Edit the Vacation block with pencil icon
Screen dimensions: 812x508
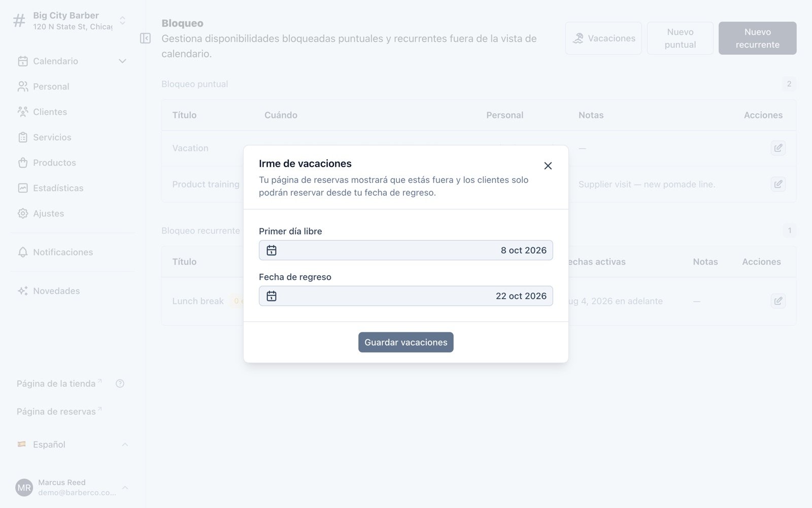click(x=778, y=148)
